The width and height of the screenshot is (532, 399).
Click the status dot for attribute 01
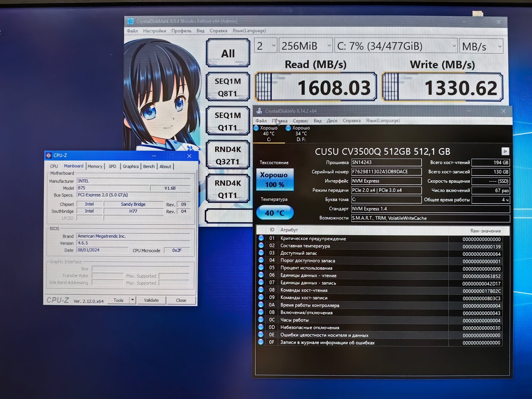coord(261,238)
